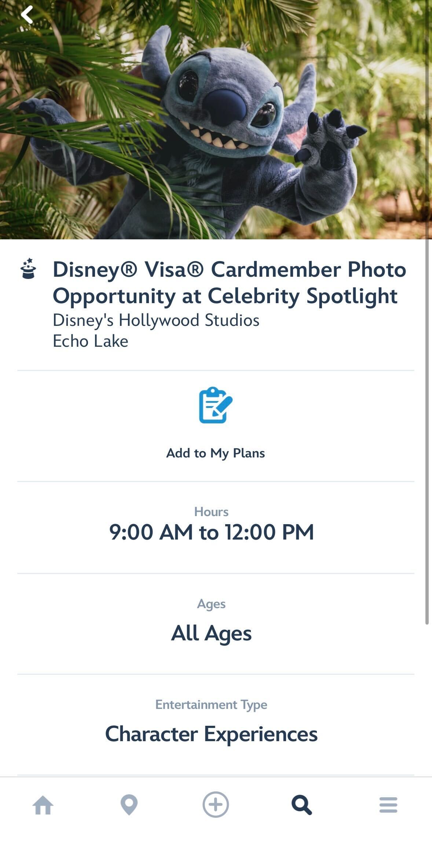432x868 pixels.
Task: Tap the Ages section label
Action: 212,604
